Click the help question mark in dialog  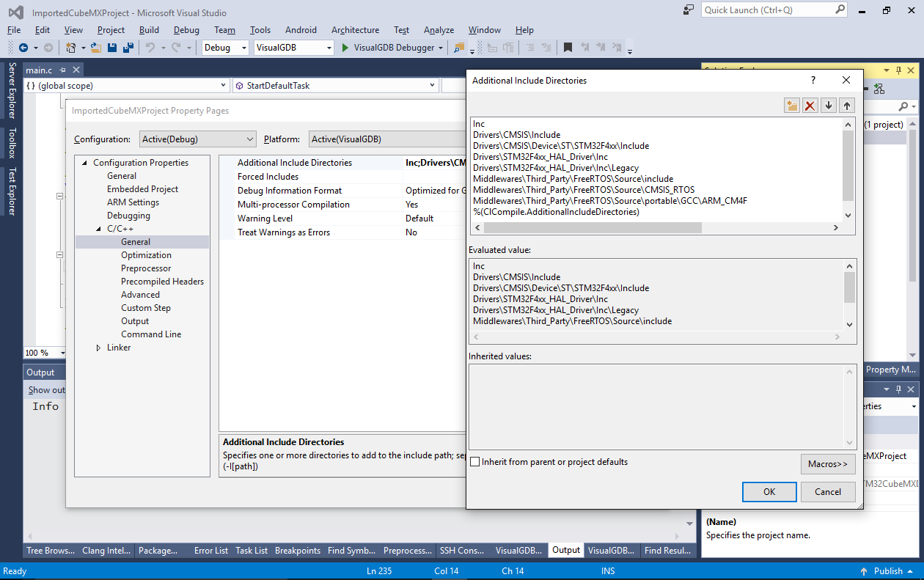click(813, 80)
